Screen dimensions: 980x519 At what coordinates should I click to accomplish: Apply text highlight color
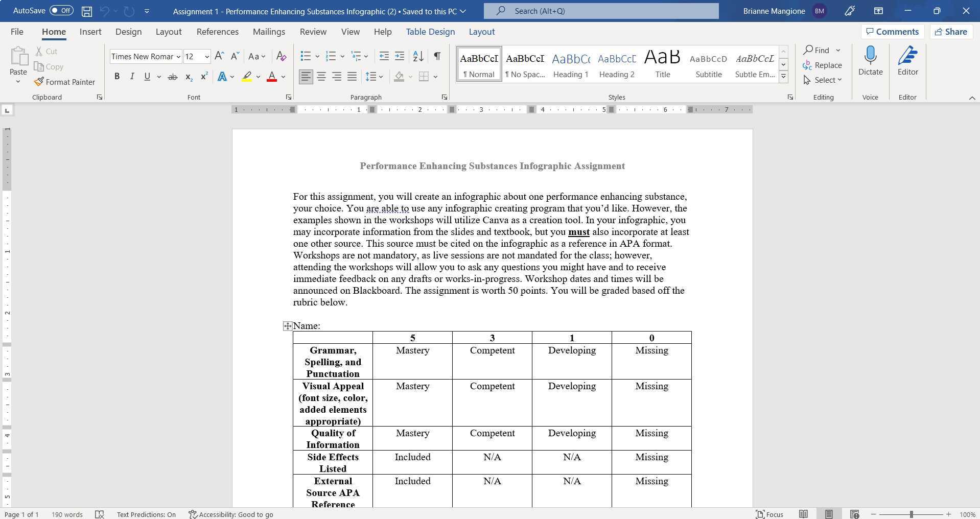coord(247,77)
